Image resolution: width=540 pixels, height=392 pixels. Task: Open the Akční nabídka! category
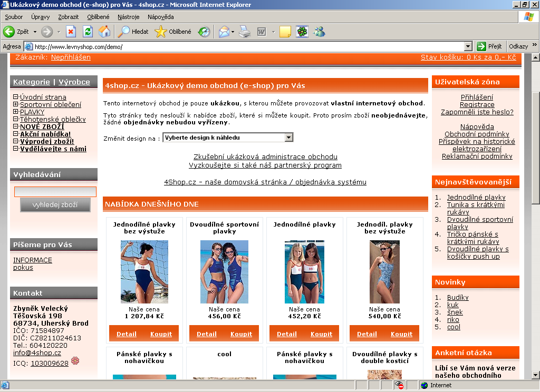pos(45,134)
